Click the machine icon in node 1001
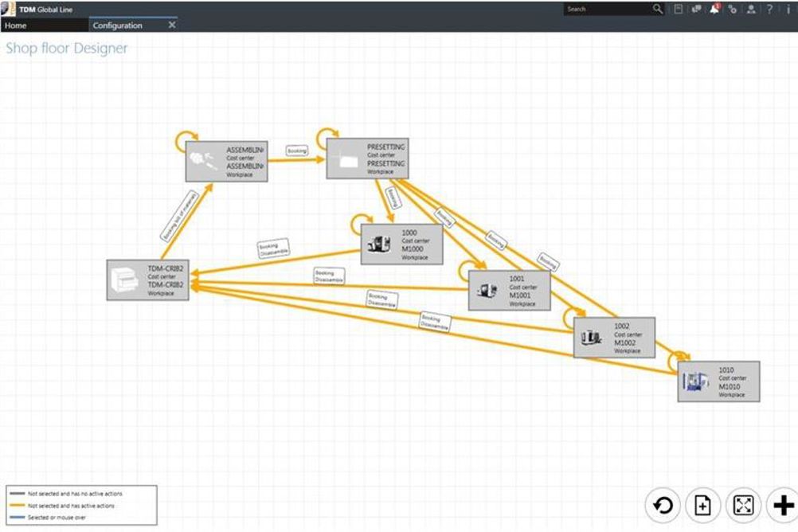Screen dimensions: 798x532 [487, 290]
